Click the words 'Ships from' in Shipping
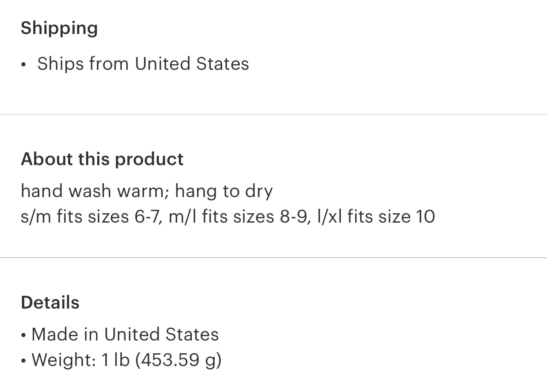Viewport: 547px width, 392px height. [83, 64]
